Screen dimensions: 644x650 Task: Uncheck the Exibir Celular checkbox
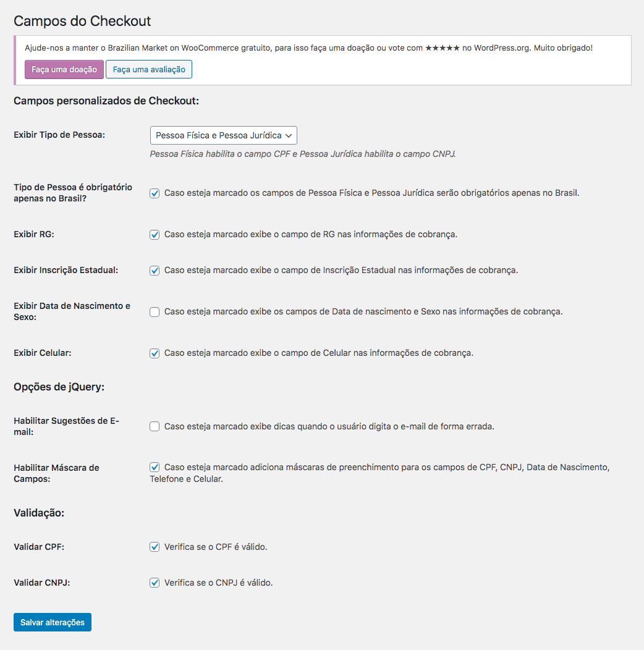tap(155, 353)
